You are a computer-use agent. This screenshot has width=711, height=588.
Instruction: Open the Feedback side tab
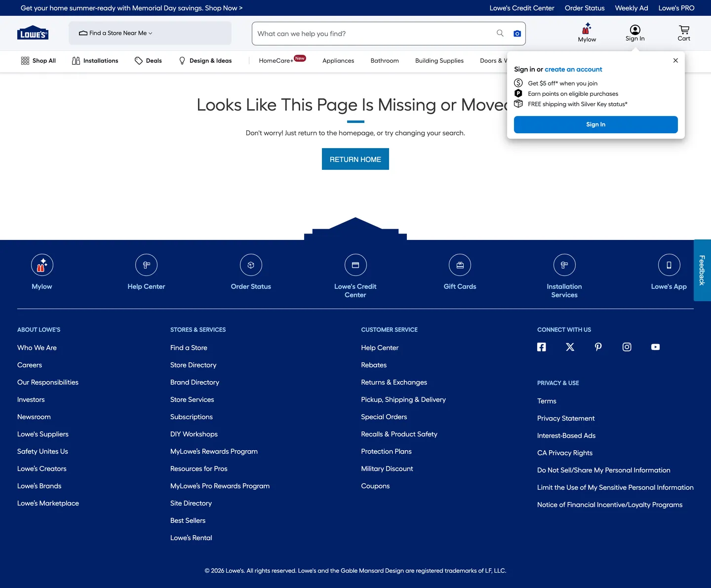(702, 270)
